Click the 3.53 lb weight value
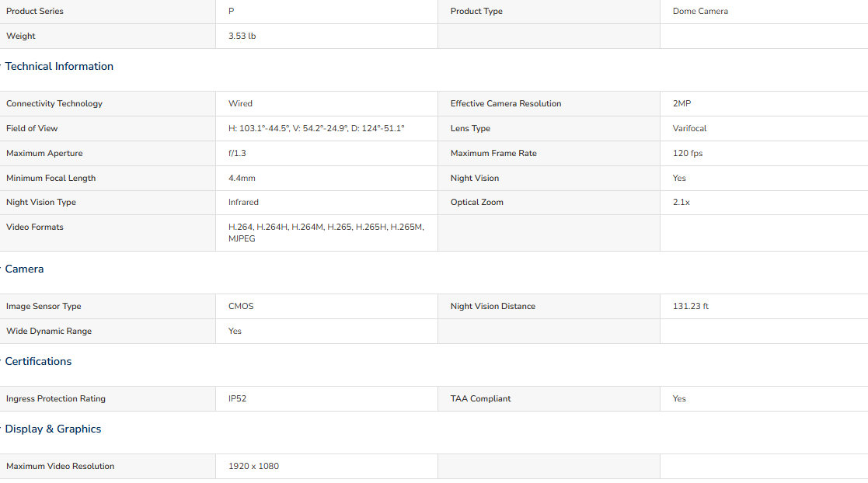This screenshot has width=868, height=483. (242, 36)
